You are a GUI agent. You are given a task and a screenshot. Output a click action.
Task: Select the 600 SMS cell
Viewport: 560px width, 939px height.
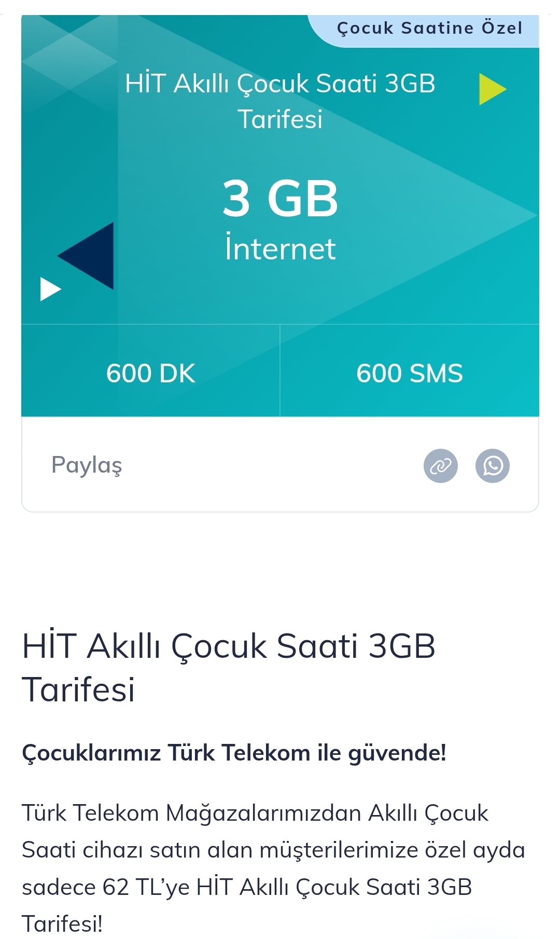click(410, 373)
